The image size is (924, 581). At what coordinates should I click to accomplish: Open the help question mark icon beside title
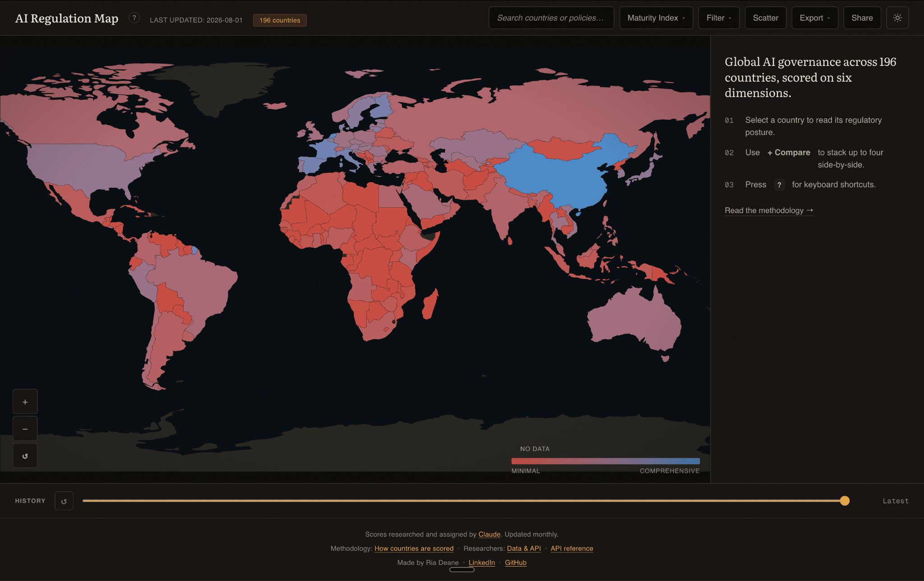click(x=134, y=18)
